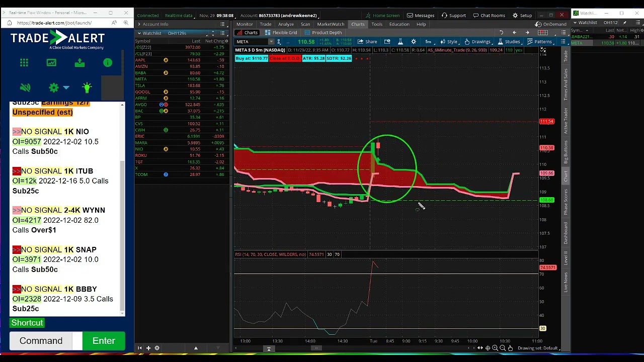This screenshot has width=644, height=362.
Task: Open chart settings gear icon
Action: coord(414,42)
